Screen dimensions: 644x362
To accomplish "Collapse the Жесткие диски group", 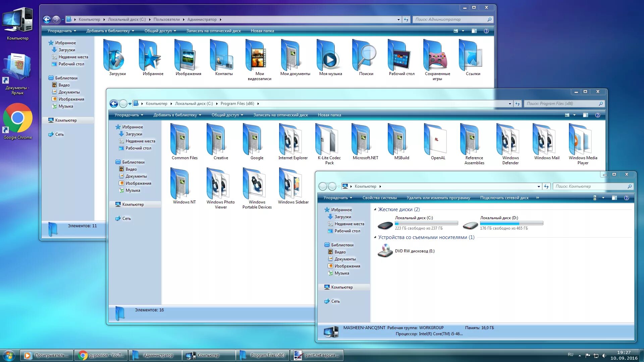I will coord(375,209).
